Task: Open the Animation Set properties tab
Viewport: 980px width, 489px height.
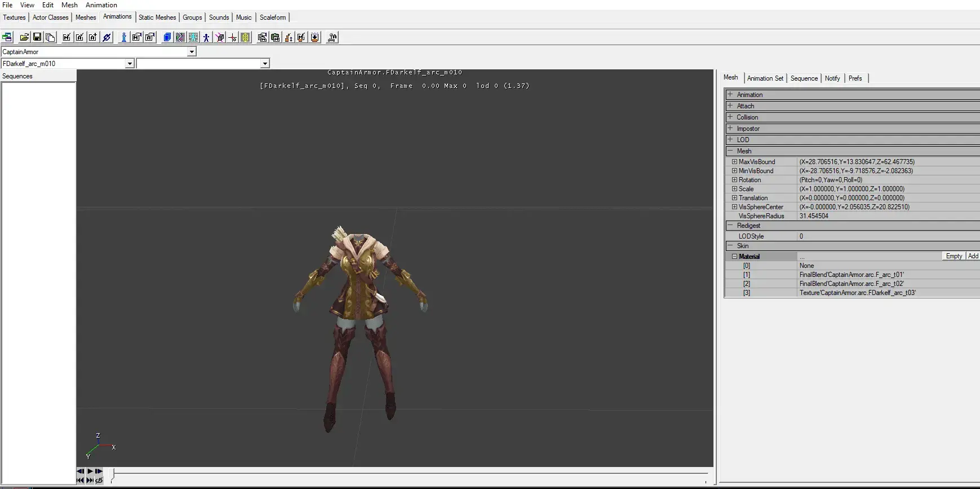Action: (765, 78)
